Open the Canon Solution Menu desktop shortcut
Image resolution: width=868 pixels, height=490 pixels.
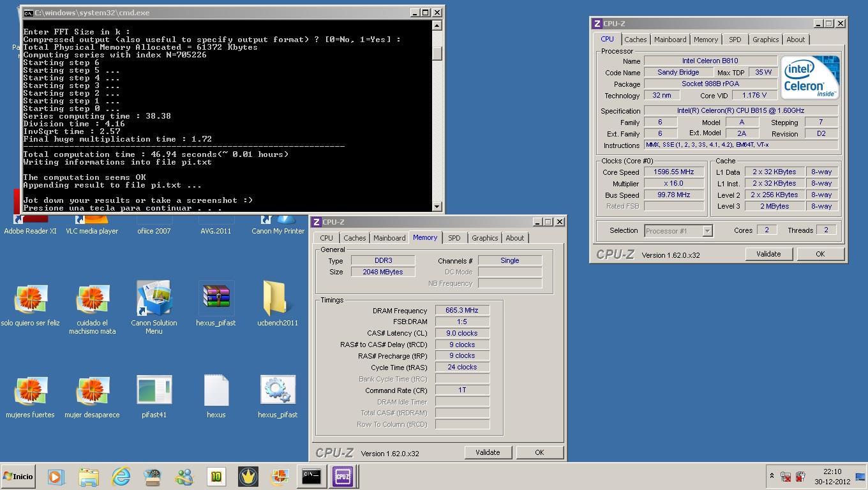pyautogui.click(x=154, y=308)
